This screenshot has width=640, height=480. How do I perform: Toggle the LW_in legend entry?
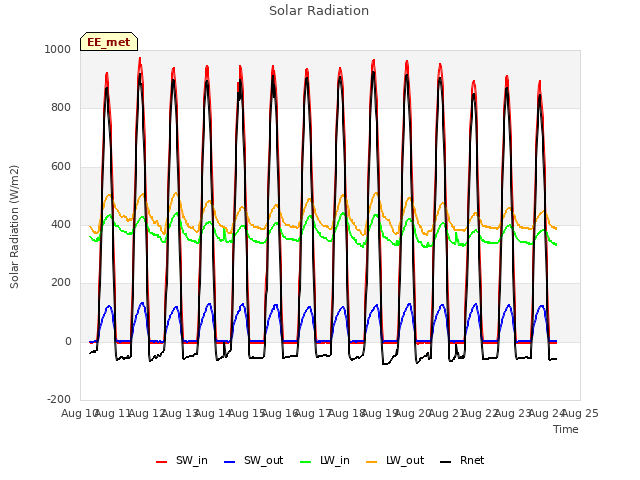coord(325,461)
